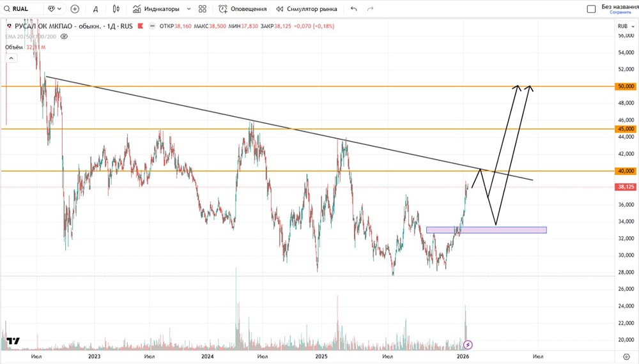Click the ЗАКР 38,125 close price value
639x364 pixels.
(x=276, y=26)
